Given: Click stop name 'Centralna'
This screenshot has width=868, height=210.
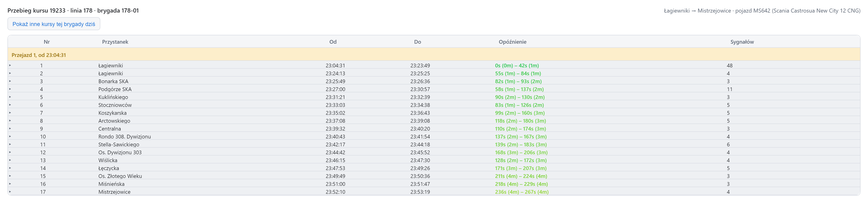Looking at the screenshot, I should (x=110, y=129).
